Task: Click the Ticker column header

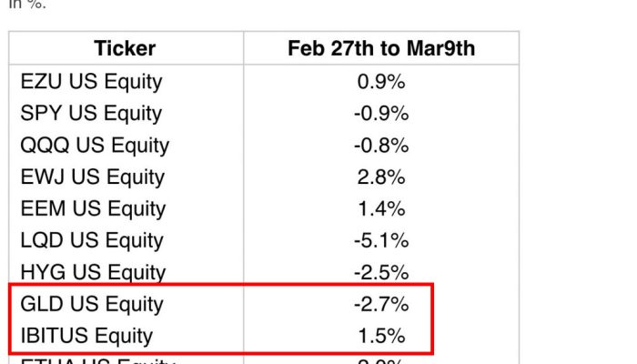Action: pyautogui.click(x=125, y=48)
